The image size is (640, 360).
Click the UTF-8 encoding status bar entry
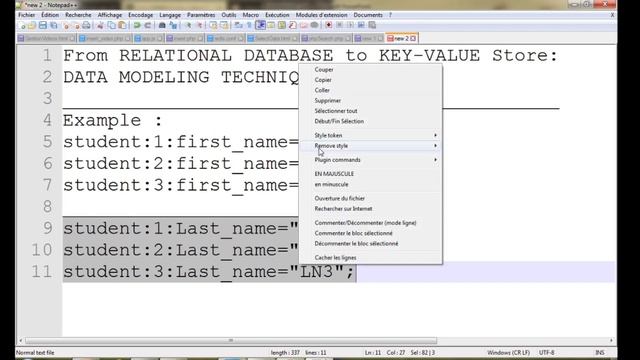pos(547,353)
